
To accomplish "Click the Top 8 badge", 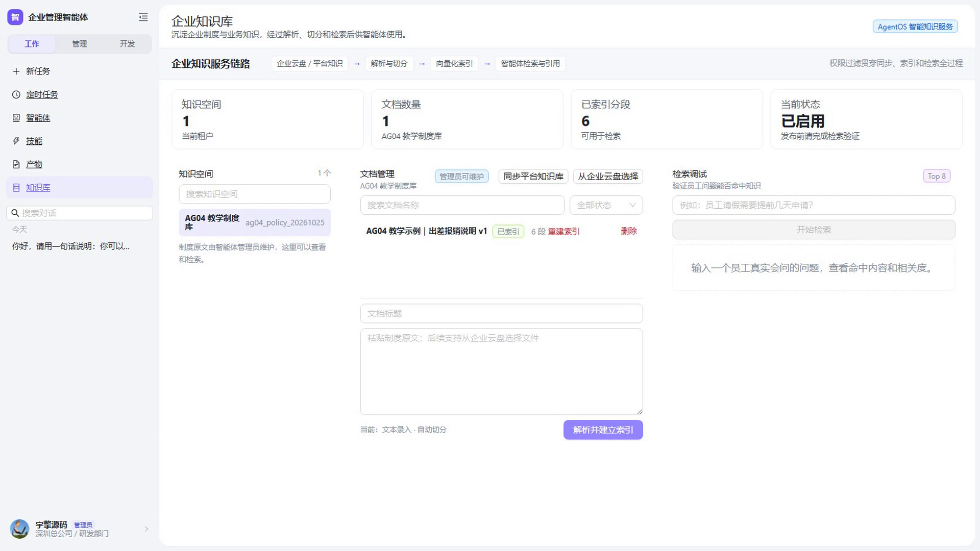I will (937, 176).
